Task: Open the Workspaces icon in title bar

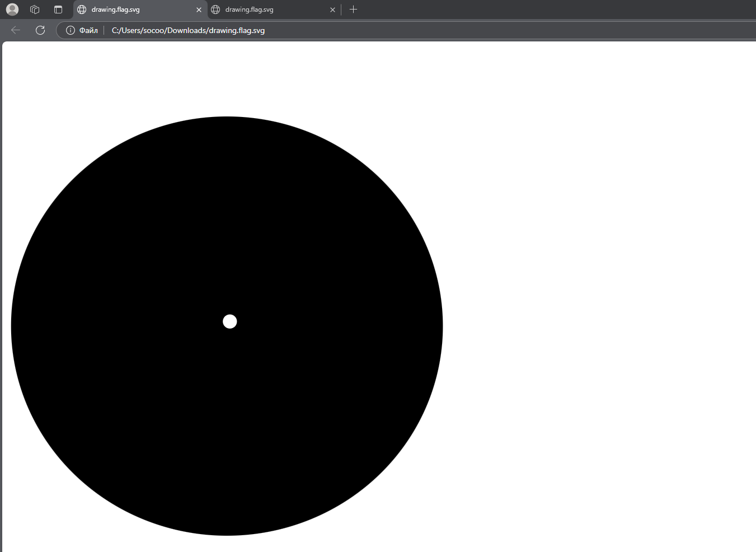Action: [35, 10]
